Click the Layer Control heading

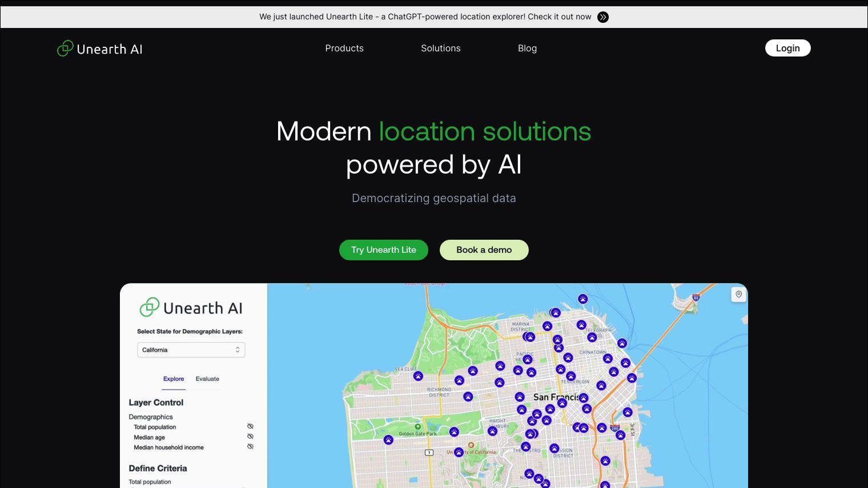[156, 402]
